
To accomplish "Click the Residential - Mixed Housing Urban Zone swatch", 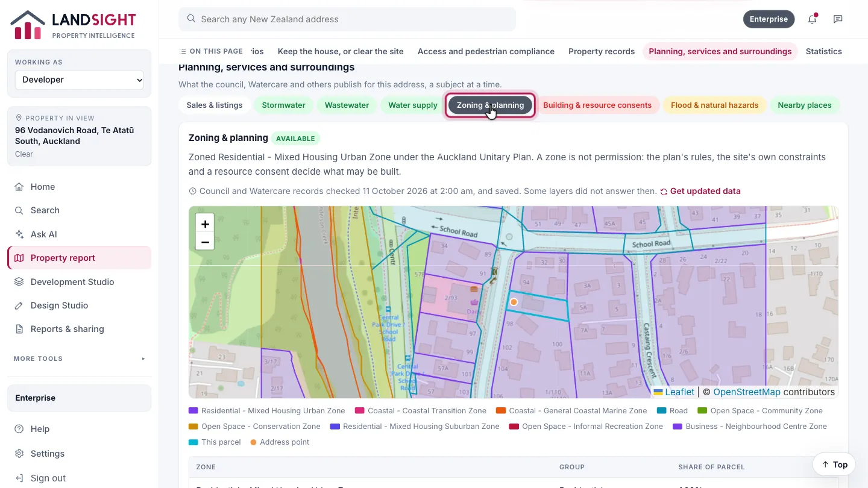I will 193,410.
